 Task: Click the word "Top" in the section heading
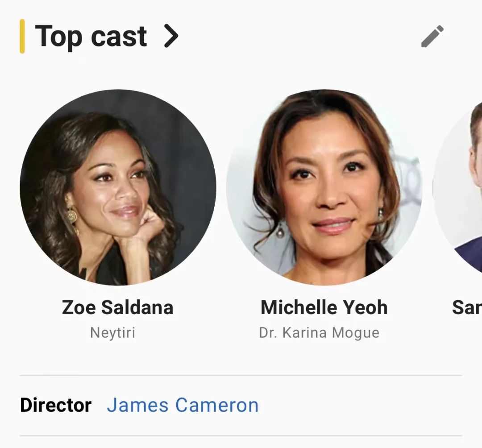pos(59,36)
